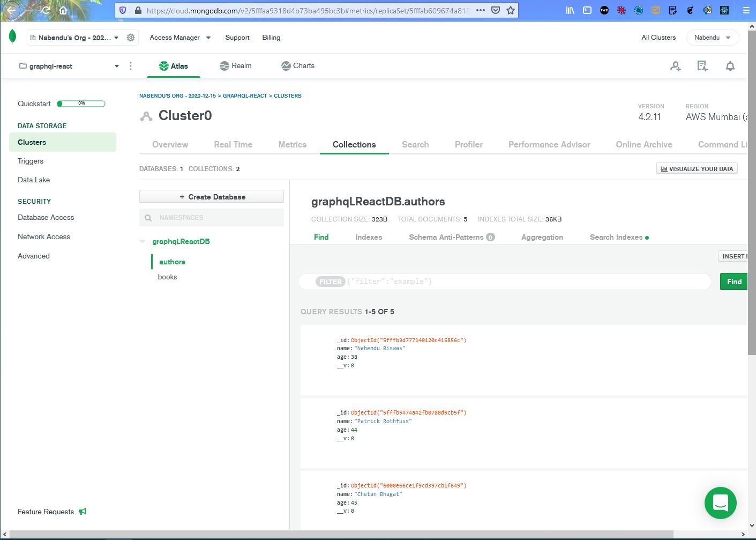This screenshot has width=756, height=540.
Task: Open the Search cluster tab
Action: (415, 145)
